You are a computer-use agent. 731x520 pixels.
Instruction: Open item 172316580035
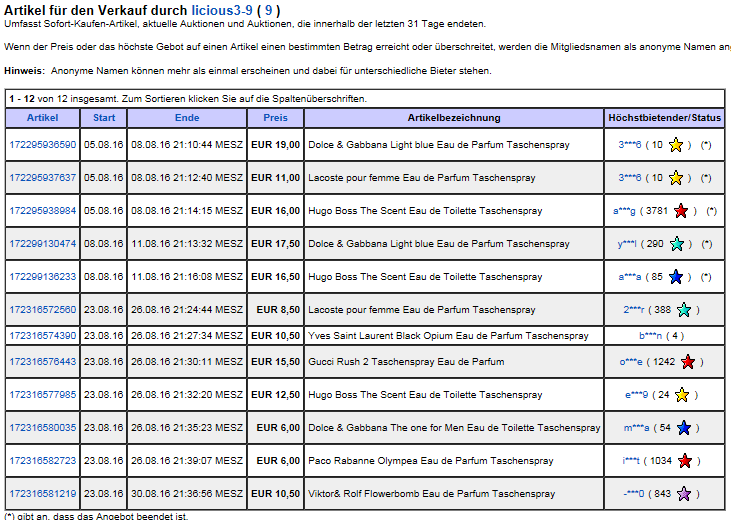[42, 428]
